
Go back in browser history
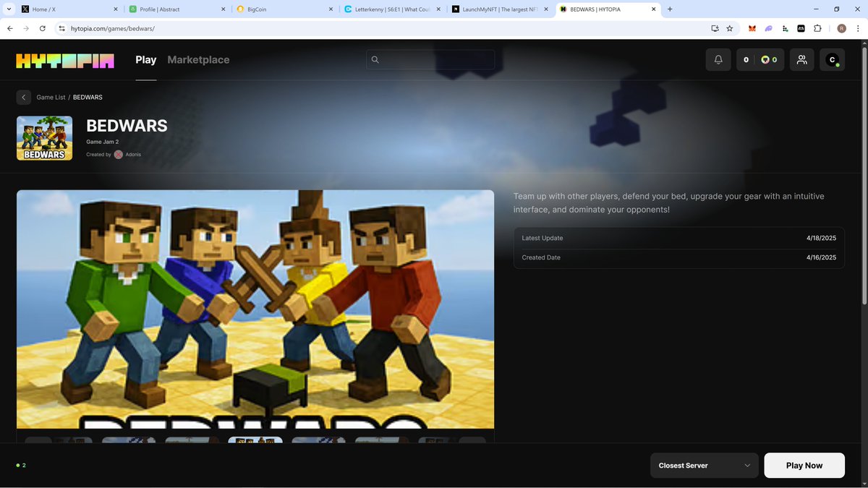tap(10, 28)
